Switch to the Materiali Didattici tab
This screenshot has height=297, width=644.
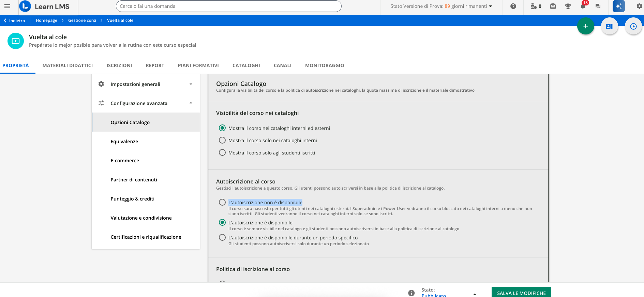68,65
